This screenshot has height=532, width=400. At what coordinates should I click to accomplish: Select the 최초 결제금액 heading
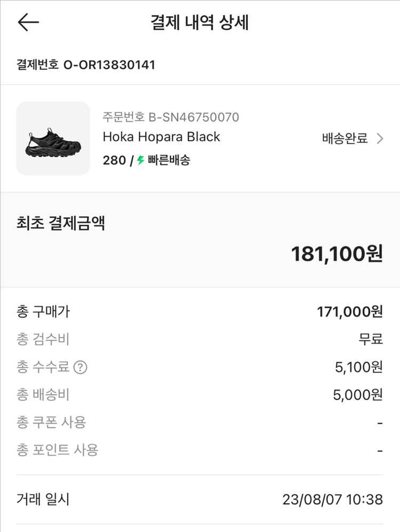(x=61, y=223)
